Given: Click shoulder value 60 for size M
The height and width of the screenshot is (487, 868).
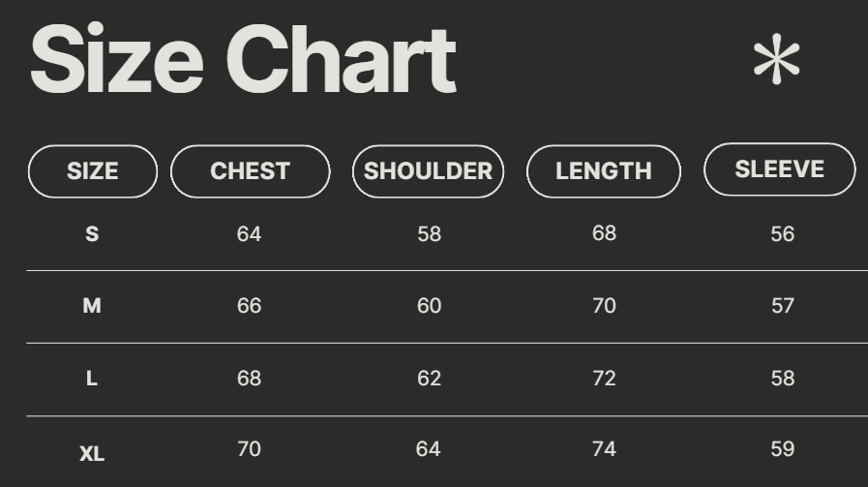Looking at the screenshot, I should pos(429,306).
